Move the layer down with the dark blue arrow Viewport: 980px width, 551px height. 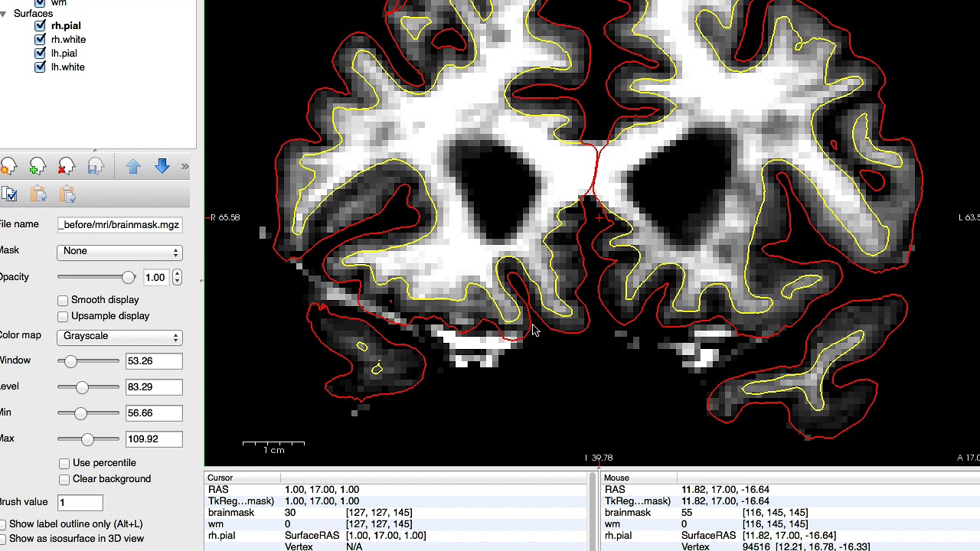162,167
